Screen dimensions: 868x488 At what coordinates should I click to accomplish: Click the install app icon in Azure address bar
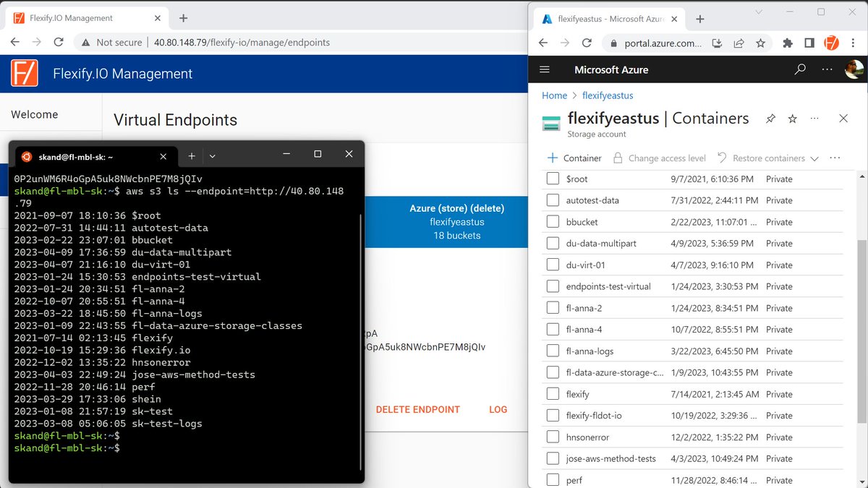click(717, 43)
